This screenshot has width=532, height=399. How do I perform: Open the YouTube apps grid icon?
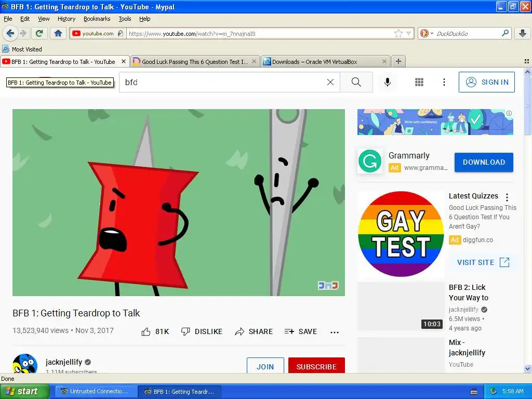coord(419,82)
